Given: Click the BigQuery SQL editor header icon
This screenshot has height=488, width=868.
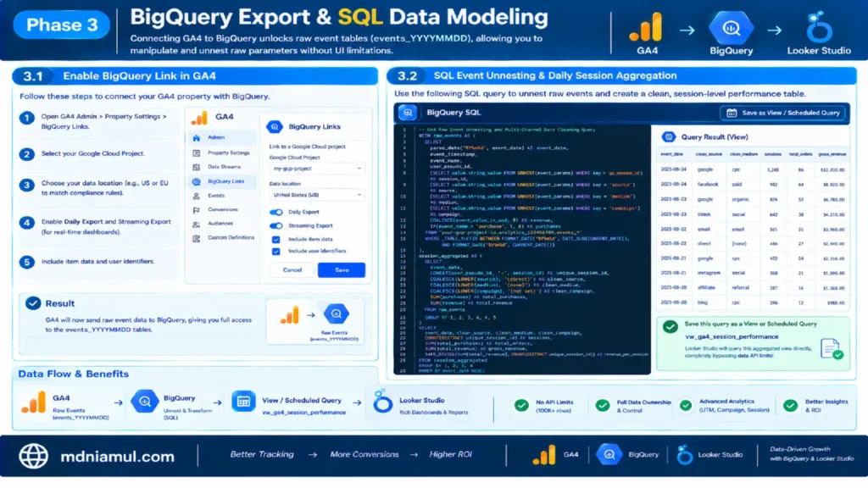Looking at the screenshot, I should coord(408,113).
